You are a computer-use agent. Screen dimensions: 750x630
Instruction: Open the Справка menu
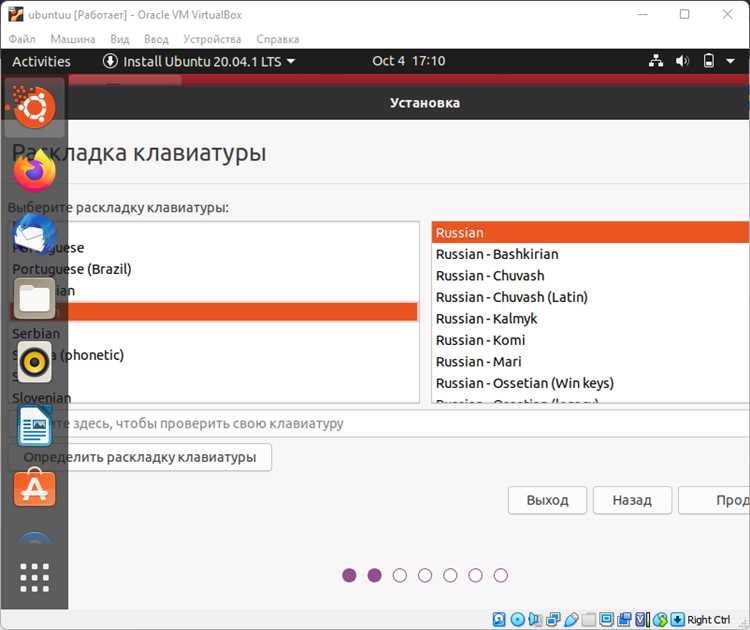pyautogui.click(x=278, y=39)
